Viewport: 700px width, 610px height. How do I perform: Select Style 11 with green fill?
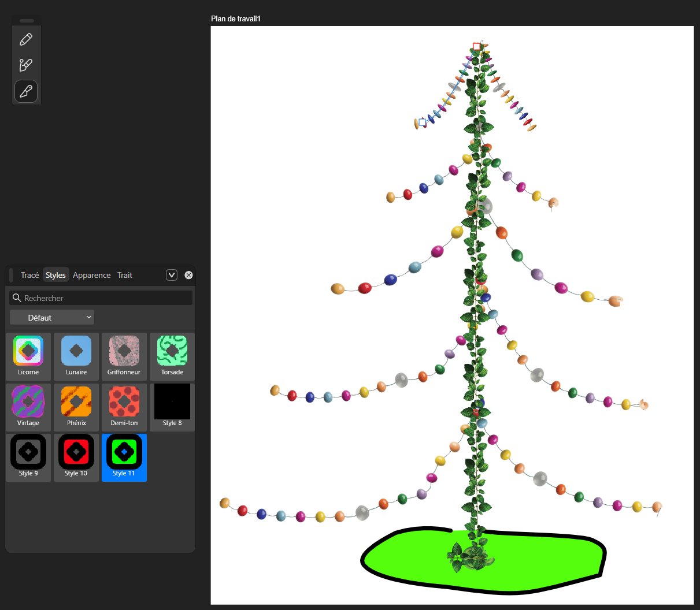pos(124,457)
